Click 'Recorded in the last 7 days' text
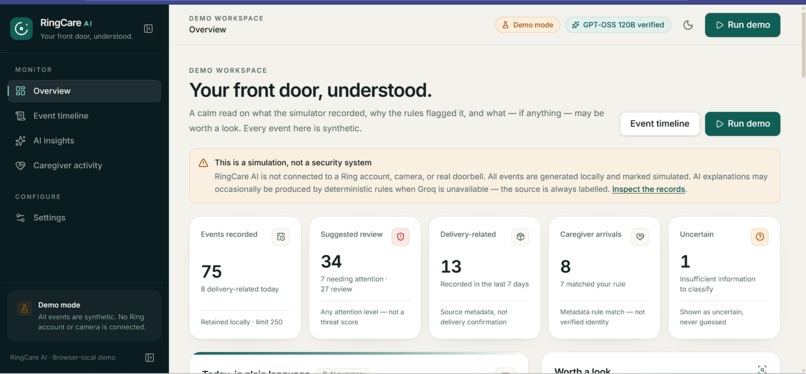Image resolution: width=806 pixels, height=374 pixels. (x=484, y=284)
